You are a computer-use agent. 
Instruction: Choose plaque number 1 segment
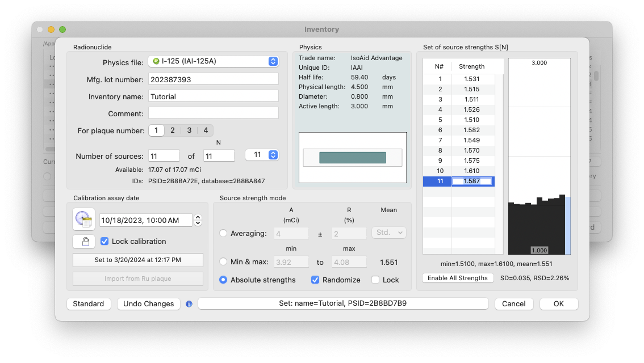point(156,130)
